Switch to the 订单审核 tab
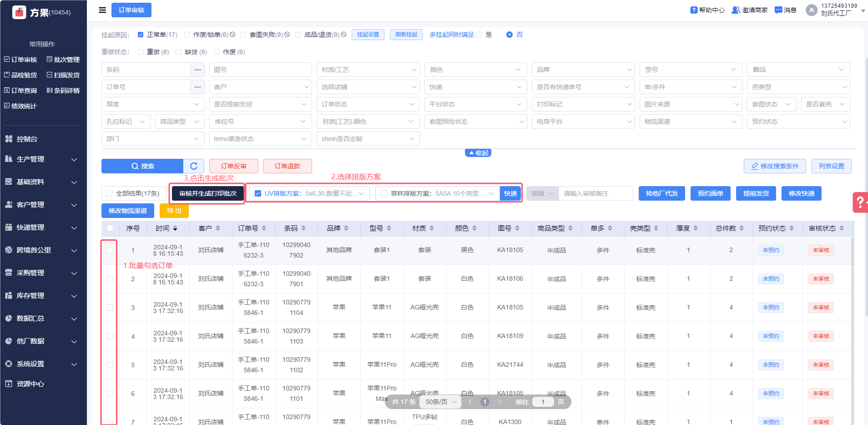Screen dimensions: 868x425 pyautogui.click(x=131, y=10)
